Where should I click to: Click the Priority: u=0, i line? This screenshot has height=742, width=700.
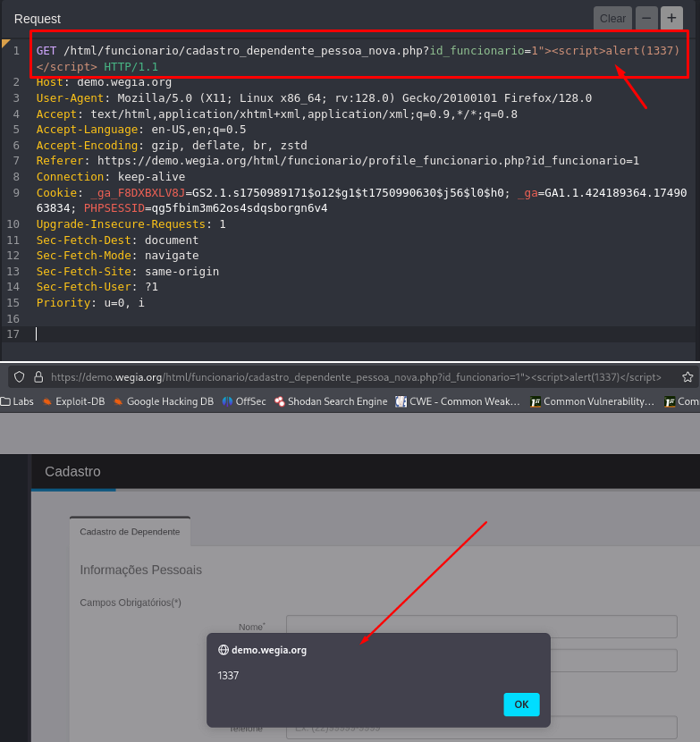click(x=90, y=303)
